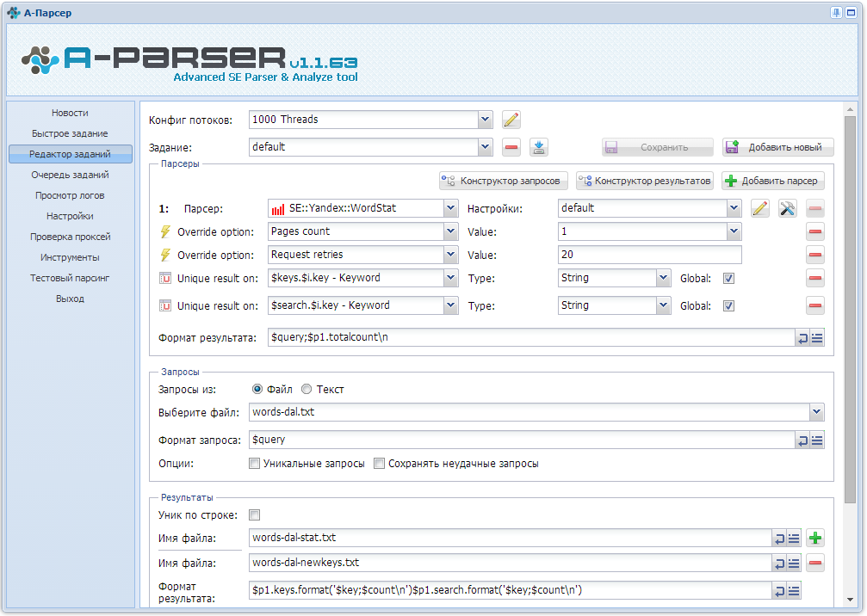This screenshot has height=616, width=867.
Task: Click the lightning icon beside the Pages count override
Action: [x=164, y=231]
